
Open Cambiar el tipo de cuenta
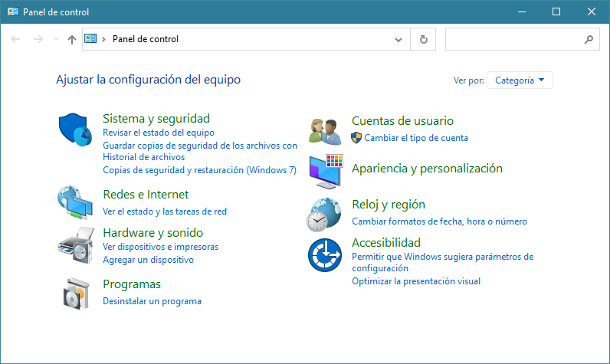pos(416,138)
